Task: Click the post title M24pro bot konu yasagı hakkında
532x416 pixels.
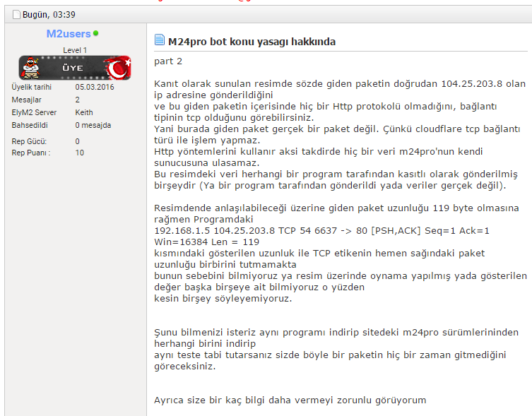Action: pos(252,42)
